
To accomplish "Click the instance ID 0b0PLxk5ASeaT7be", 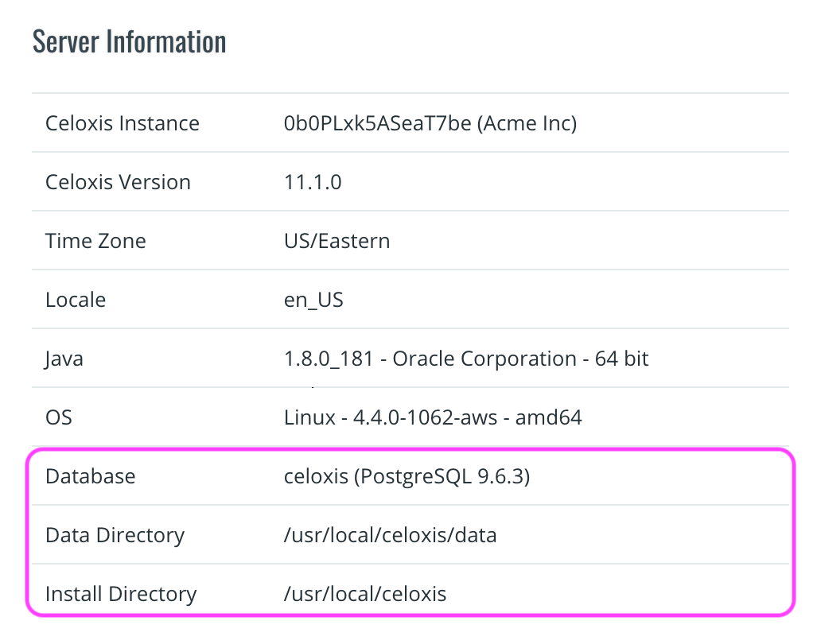I will [x=377, y=123].
